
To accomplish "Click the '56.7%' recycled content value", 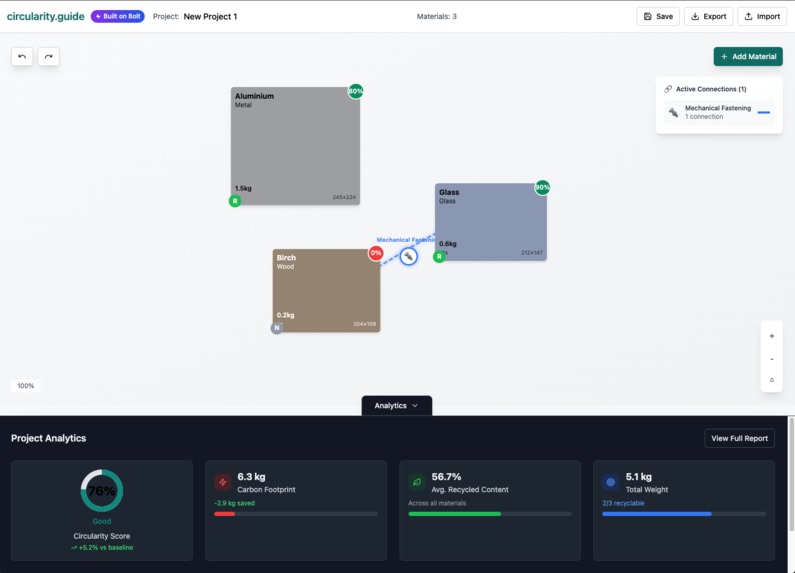I will tap(446, 477).
